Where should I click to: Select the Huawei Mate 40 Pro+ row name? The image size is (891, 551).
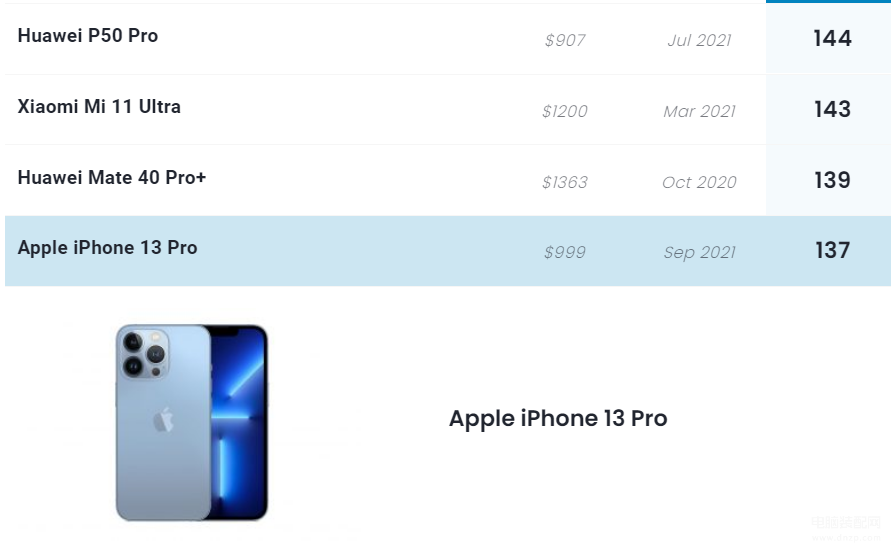tap(111, 177)
